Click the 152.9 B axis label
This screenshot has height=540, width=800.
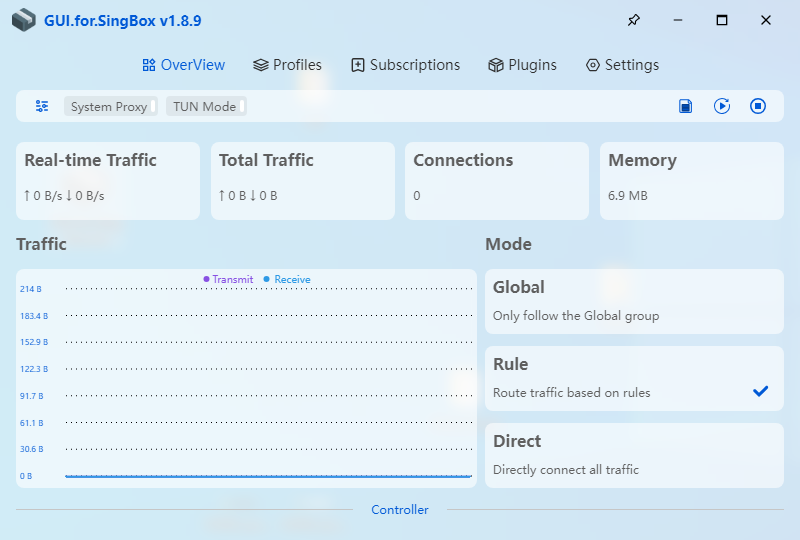tap(34, 342)
